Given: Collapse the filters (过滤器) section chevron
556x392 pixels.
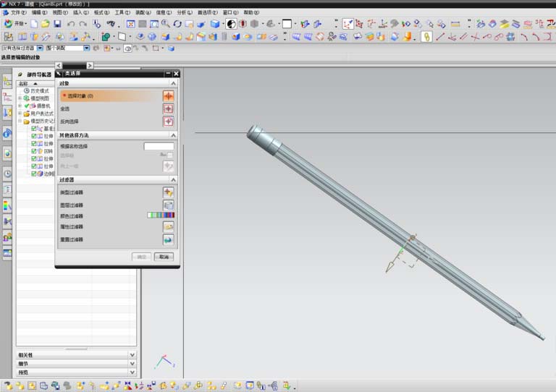Looking at the screenshot, I should (x=173, y=179).
